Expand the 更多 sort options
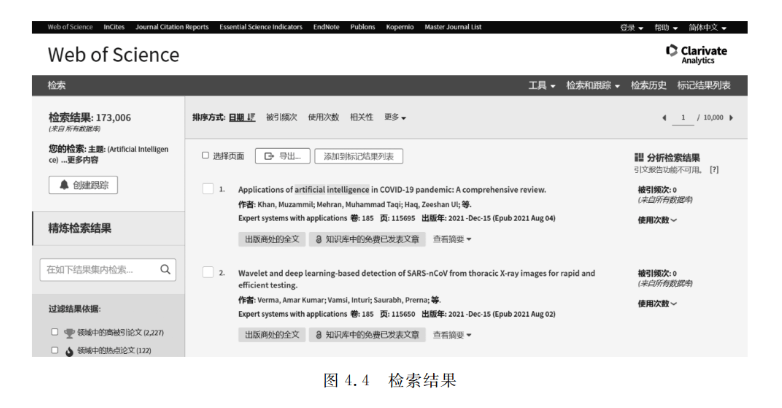The width and height of the screenshot is (782, 408). 395,117
